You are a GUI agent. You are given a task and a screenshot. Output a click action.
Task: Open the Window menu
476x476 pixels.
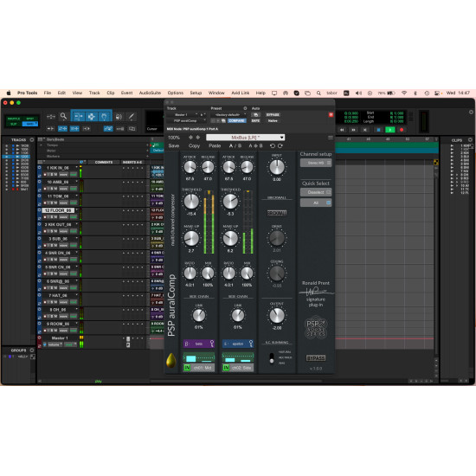tap(216, 93)
